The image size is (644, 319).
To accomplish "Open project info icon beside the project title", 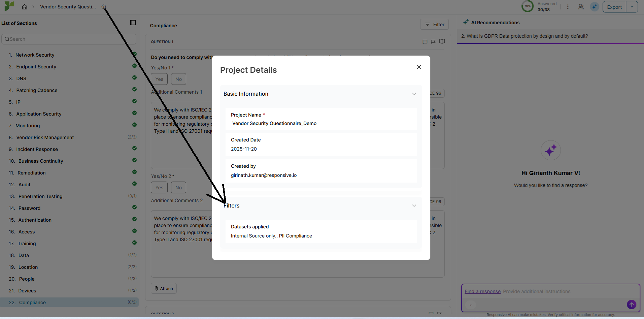I will click(104, 7).
